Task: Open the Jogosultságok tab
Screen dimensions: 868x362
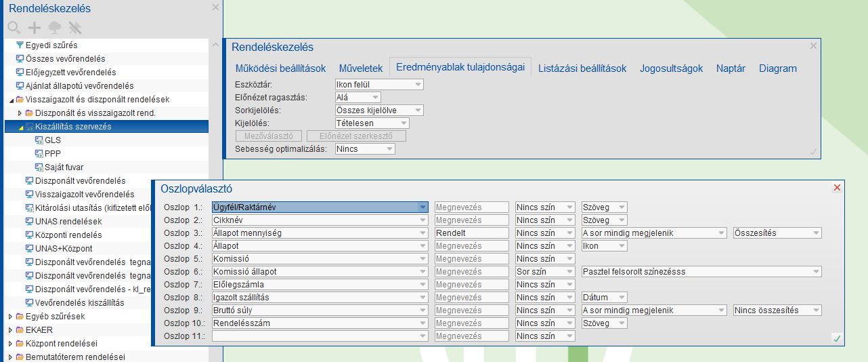Action: tap(672, 68)
